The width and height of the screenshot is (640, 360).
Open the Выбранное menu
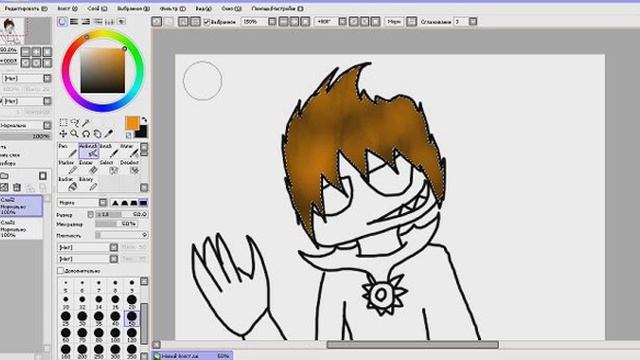tap(133, 9)
